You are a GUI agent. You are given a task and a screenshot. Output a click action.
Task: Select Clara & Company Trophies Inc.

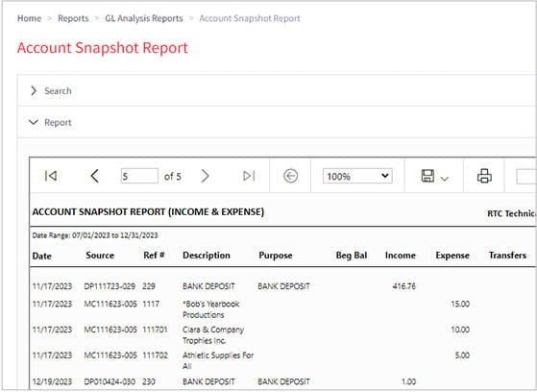click(213, 334)
